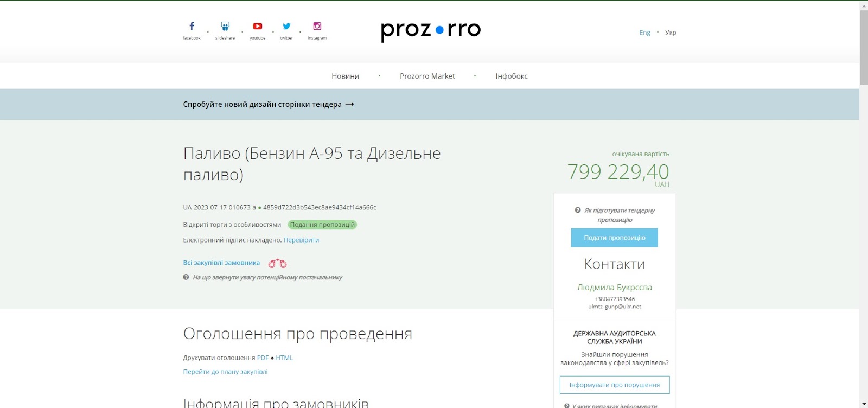Click the question mark icon near tender proposal help
The width and height of the screenshot is (868, 408).
[x=578, y=210]
